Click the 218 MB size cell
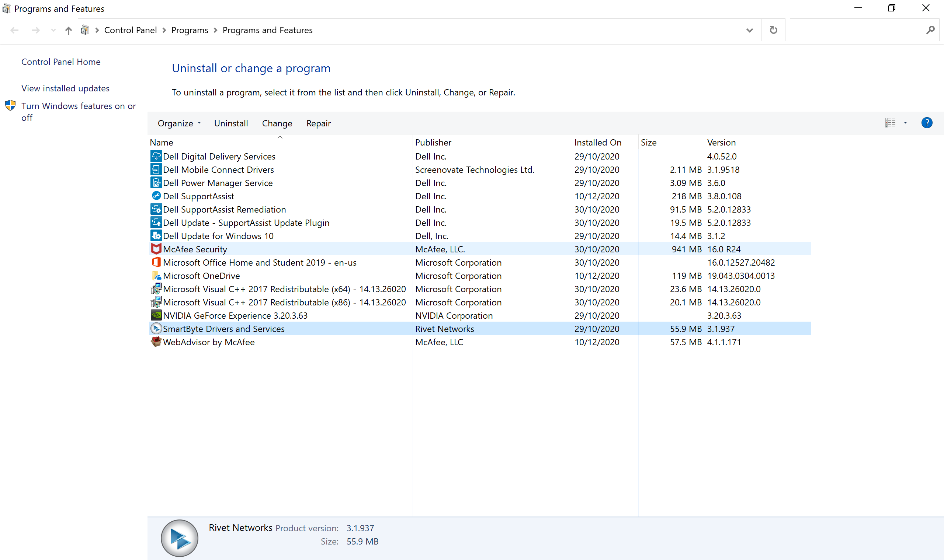 pos(687,196)
